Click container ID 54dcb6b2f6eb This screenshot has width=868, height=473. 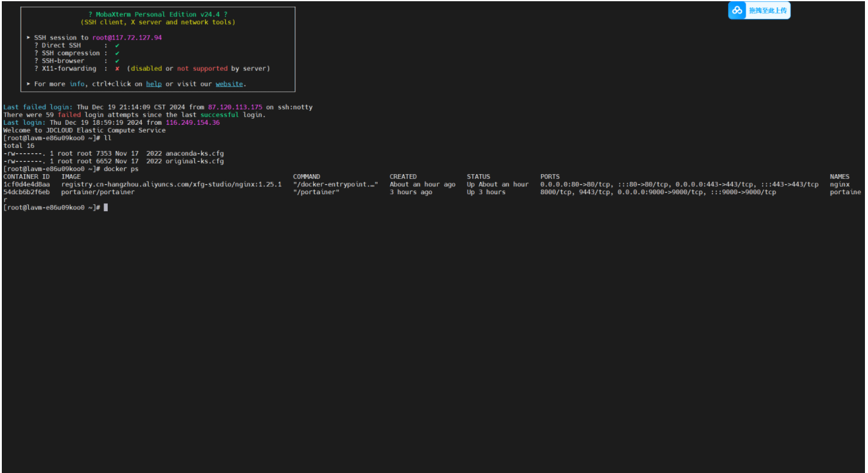[x=27, y=192]
